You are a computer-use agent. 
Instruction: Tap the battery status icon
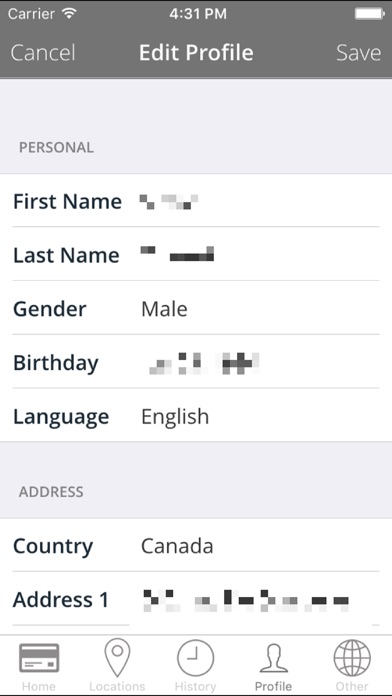[369, 14]
